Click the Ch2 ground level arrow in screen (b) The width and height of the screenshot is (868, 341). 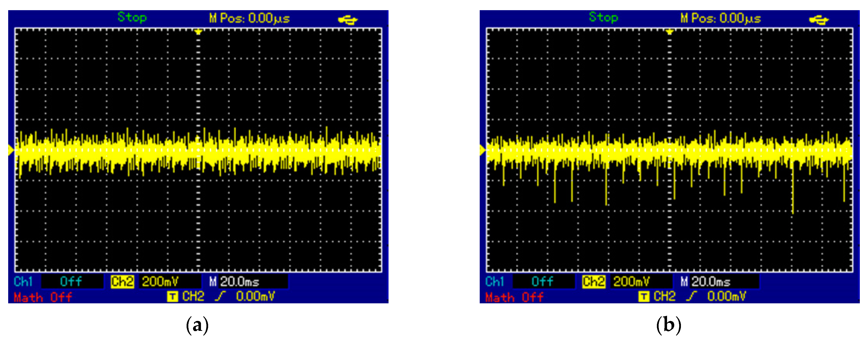(482, 150)
